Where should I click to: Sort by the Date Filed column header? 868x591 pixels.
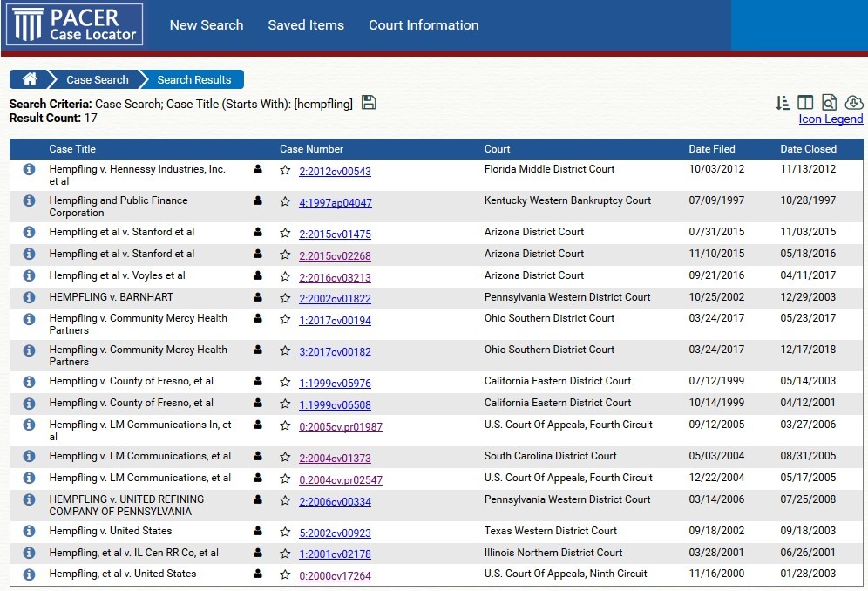pos(712,149)
